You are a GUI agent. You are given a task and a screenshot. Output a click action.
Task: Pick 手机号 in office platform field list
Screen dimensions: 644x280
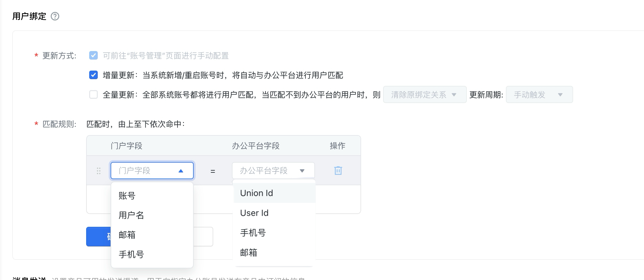tap(274, 233)
